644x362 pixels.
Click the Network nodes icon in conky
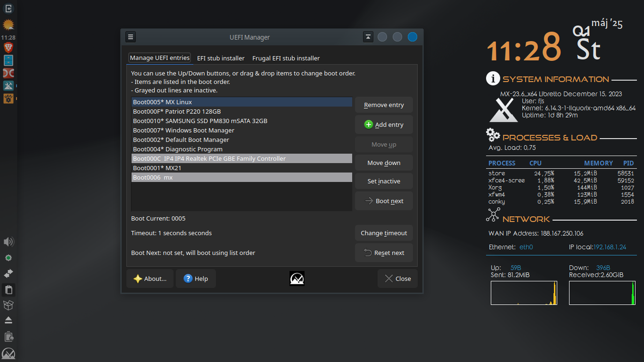(493, 215)
